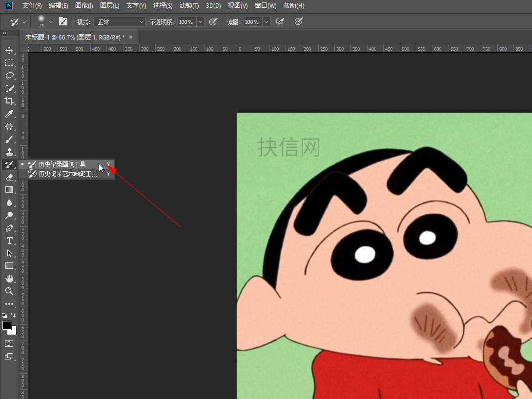
Task: Toggle pressure for opacity
Action: click(x=213, y=21)
